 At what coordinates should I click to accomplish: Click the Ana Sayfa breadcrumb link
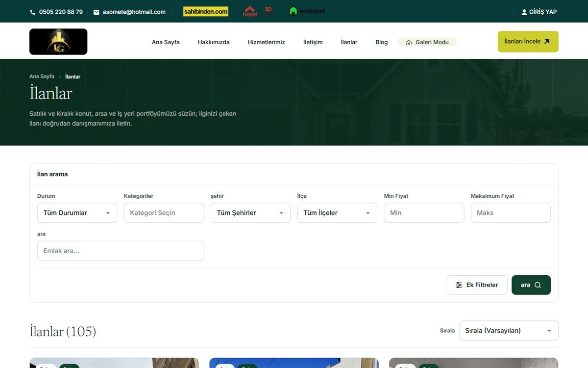click(x=42, y=77)
